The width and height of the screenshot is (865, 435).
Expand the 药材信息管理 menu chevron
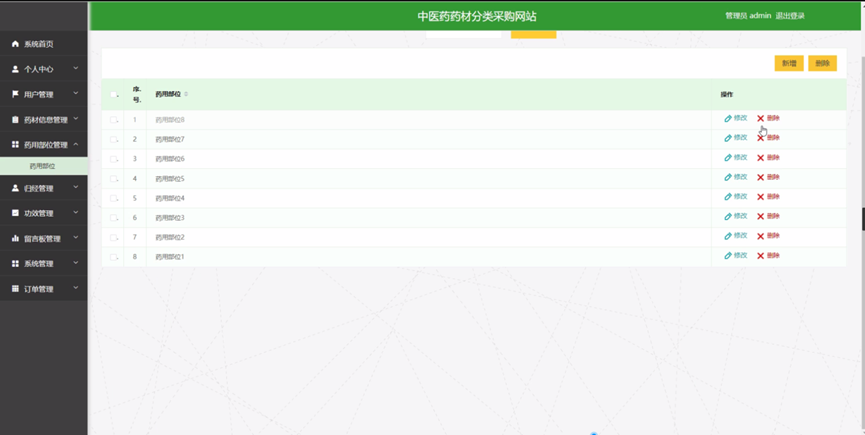tap(76, 119)
